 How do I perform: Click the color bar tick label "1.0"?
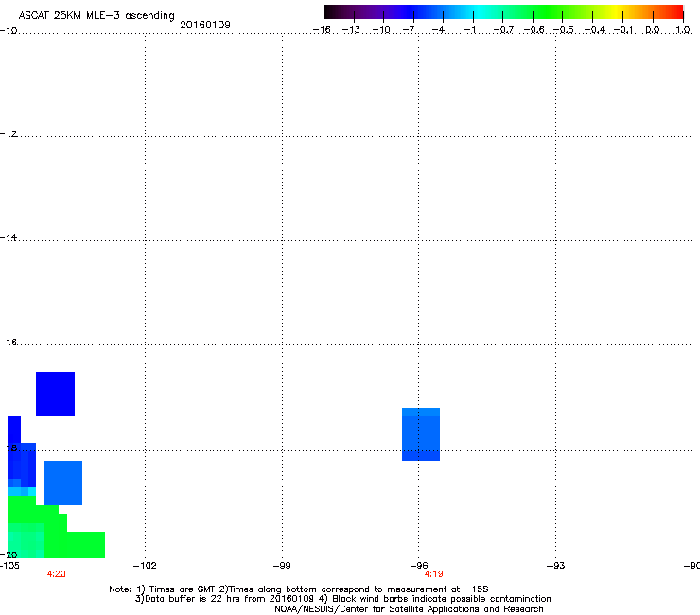coord(683,30)
